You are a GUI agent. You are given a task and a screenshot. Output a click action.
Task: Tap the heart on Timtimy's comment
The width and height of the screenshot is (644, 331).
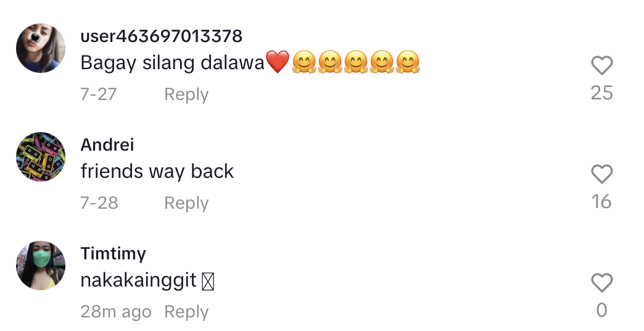601,282
